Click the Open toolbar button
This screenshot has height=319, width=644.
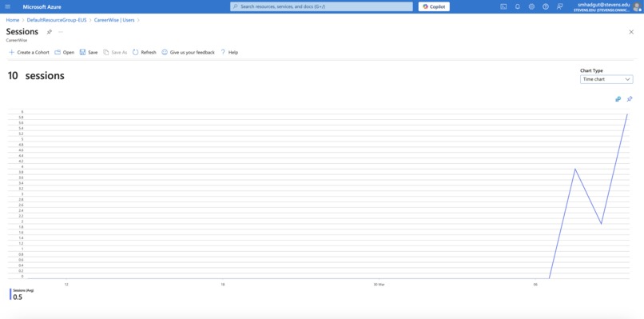[65, 52]
